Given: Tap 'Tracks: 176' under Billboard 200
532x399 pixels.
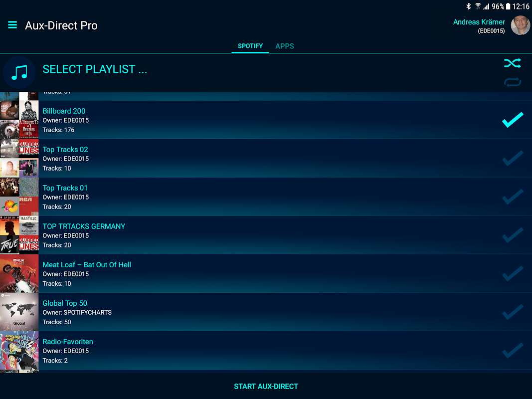Looking at the screenshot, I should tap(58, 130).
